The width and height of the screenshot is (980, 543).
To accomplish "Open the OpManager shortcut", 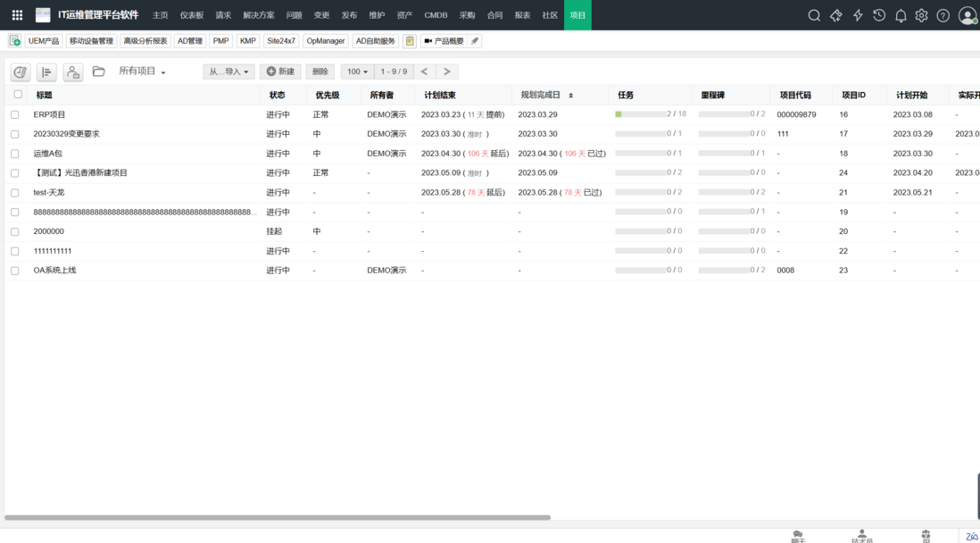I will pyautogui.click(x=326, y=41).
